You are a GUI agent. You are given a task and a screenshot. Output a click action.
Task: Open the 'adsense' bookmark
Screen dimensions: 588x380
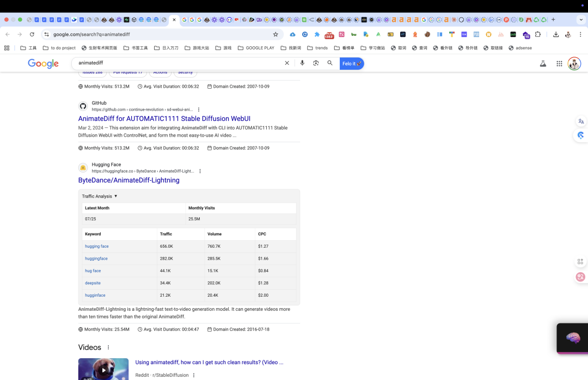[x=520, y=48]
